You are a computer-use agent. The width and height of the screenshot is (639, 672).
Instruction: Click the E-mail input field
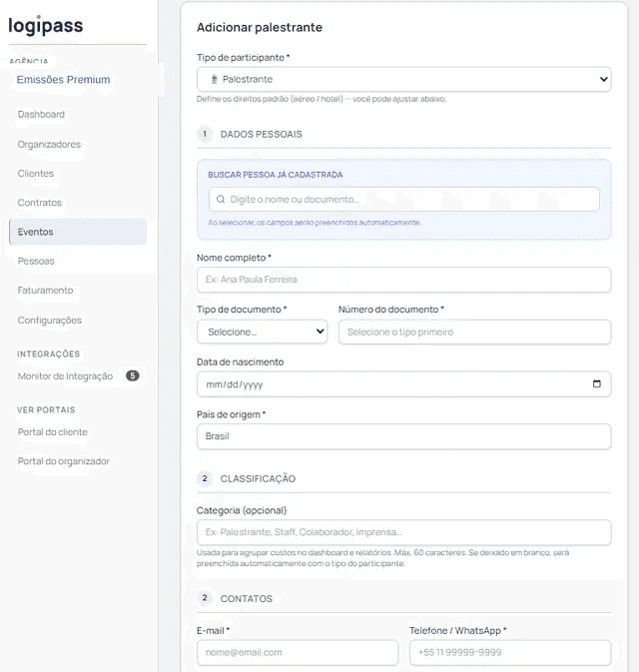tap(298, 653)
